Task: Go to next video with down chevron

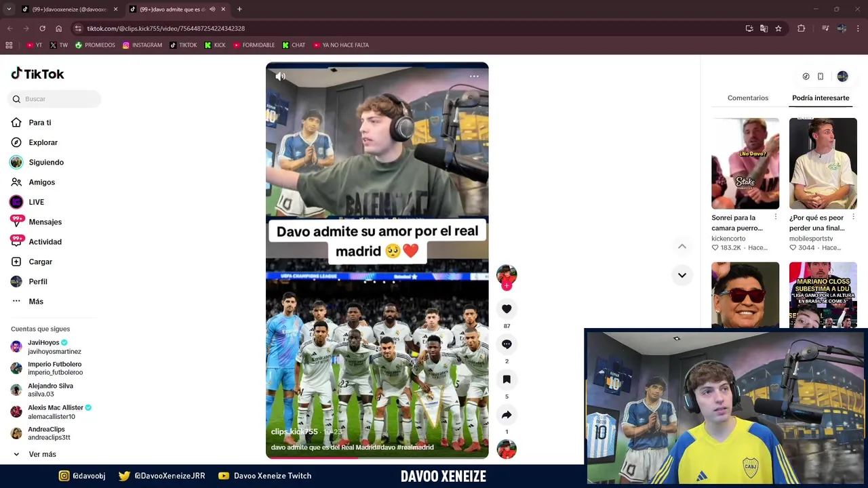Action: (682, 275)
